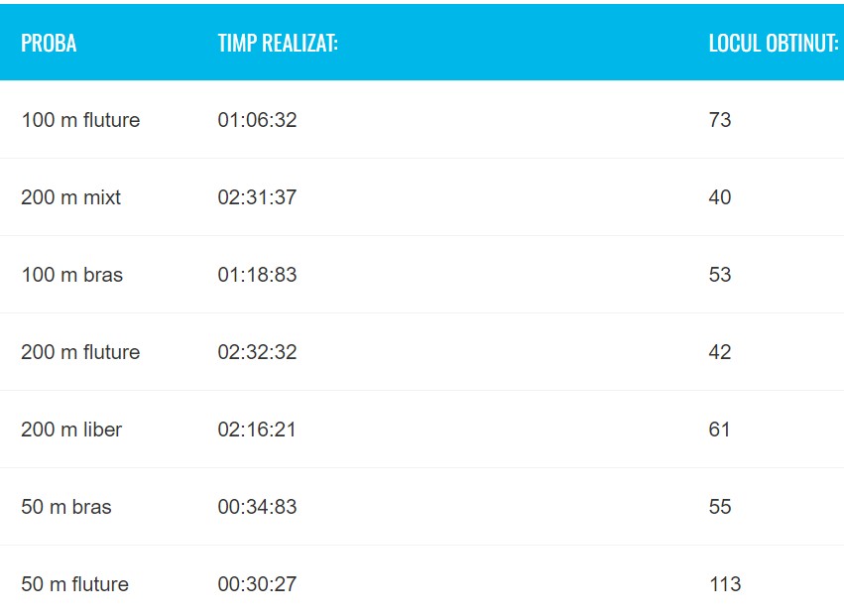Select the place value 113

[x=725, y=584]
